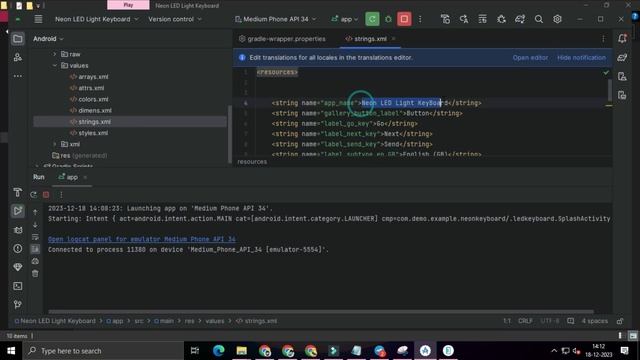Open Neon LED Light Keyboard project dropdown
The height and width of the screenshot is (360, 640).
point(97,19)
